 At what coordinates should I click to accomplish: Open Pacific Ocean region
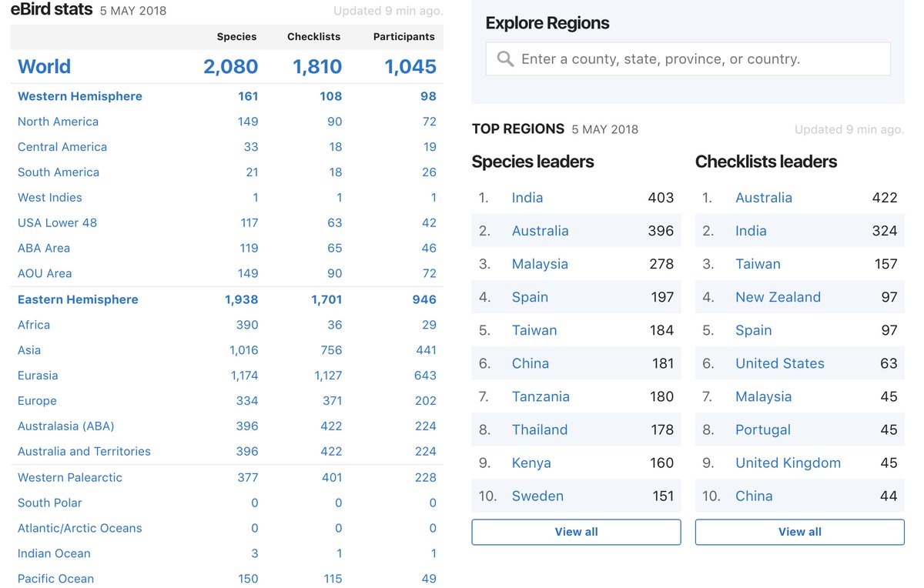(x=55, y=579)
